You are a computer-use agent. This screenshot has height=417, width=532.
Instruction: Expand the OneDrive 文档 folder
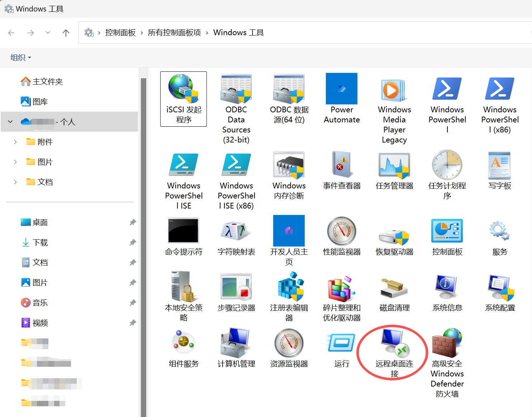pos(15,182)
